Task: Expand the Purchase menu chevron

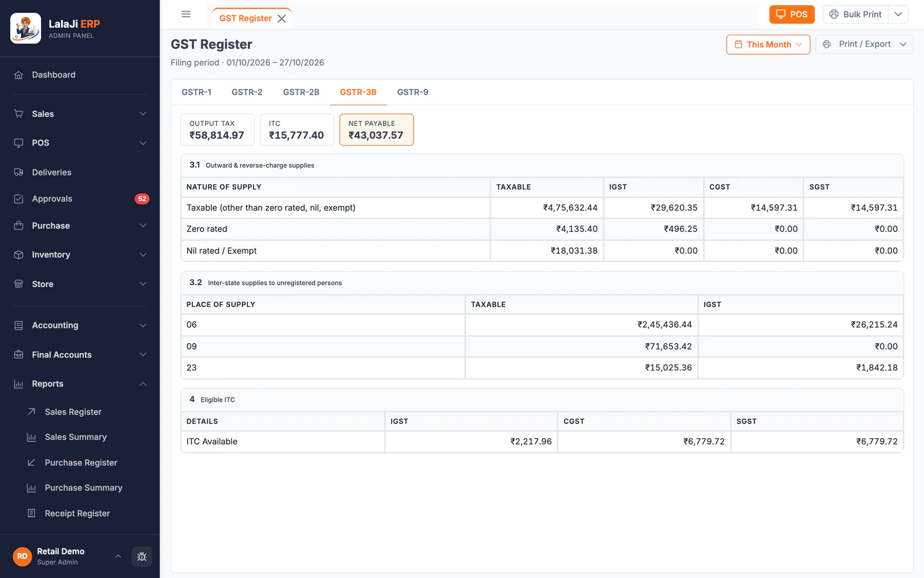Action: (143, 225)
